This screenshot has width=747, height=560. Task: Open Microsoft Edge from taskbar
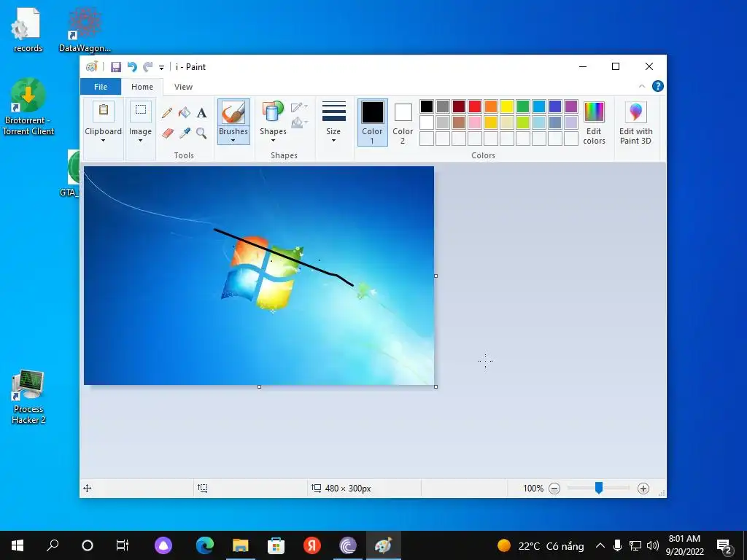[205, 545]
